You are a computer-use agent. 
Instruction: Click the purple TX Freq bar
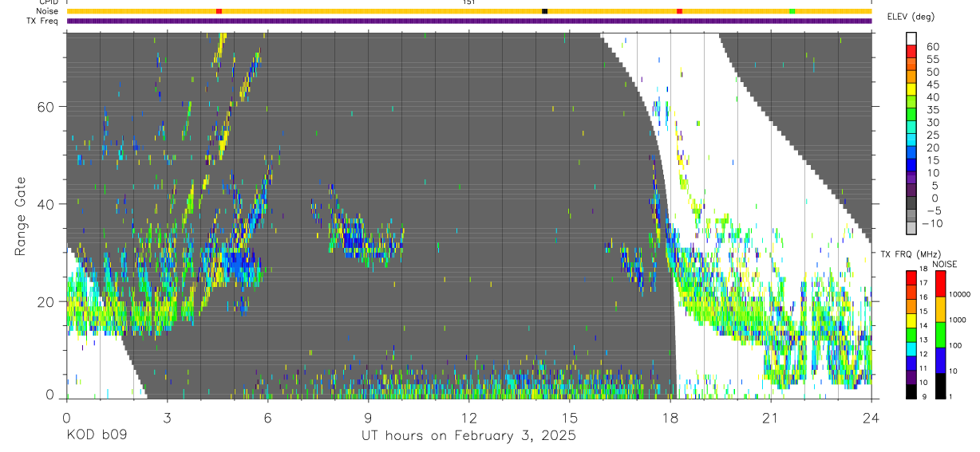pos(469,21)
